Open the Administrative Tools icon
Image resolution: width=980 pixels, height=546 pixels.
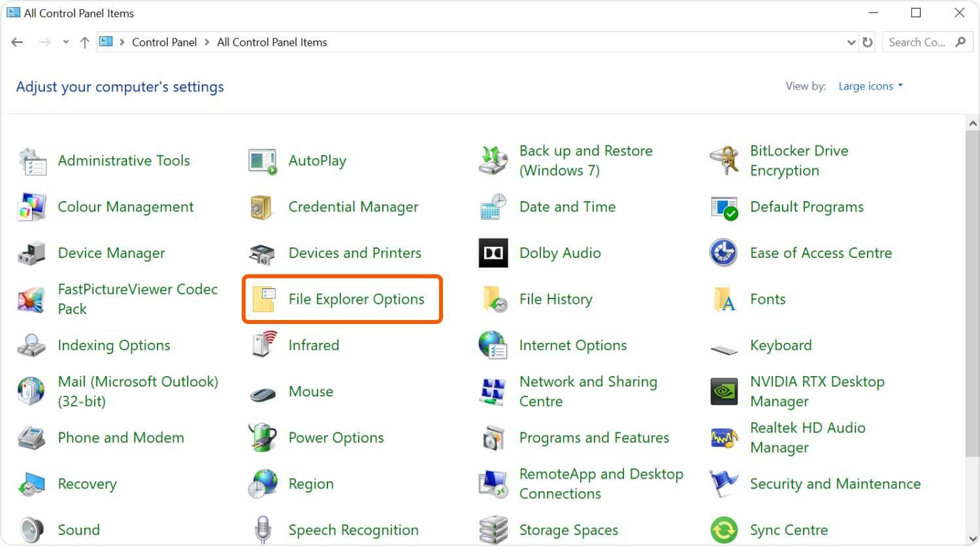[x=32, y=161]
